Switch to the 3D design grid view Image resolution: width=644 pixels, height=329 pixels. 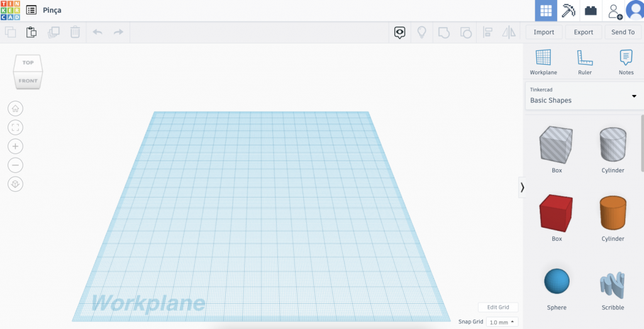[546, 11]
